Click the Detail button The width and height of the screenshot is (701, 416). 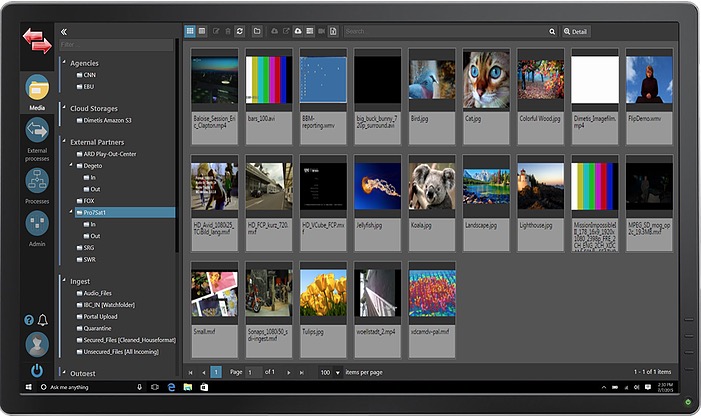tap(575, 32)
